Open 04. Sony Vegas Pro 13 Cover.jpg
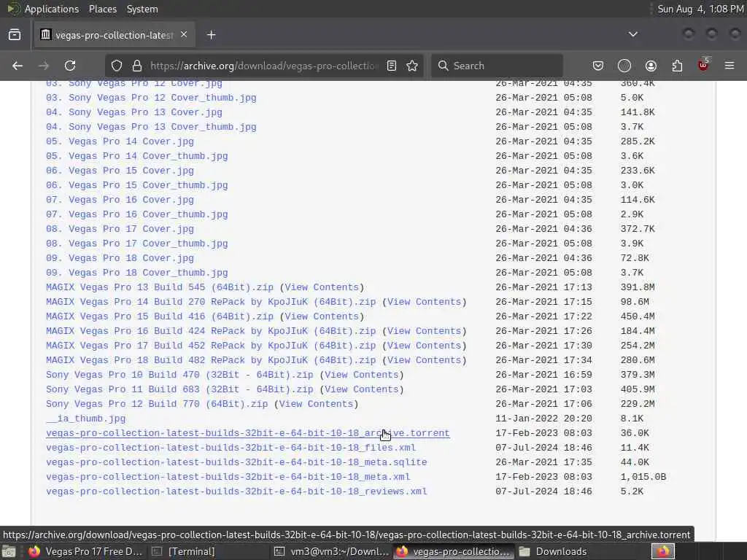 click(x=134, y=112)
